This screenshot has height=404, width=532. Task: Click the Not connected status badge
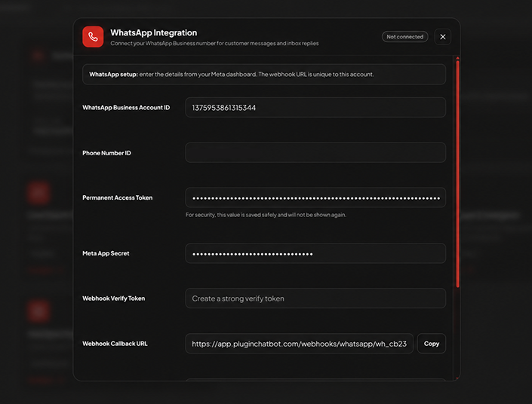point(404,37)
